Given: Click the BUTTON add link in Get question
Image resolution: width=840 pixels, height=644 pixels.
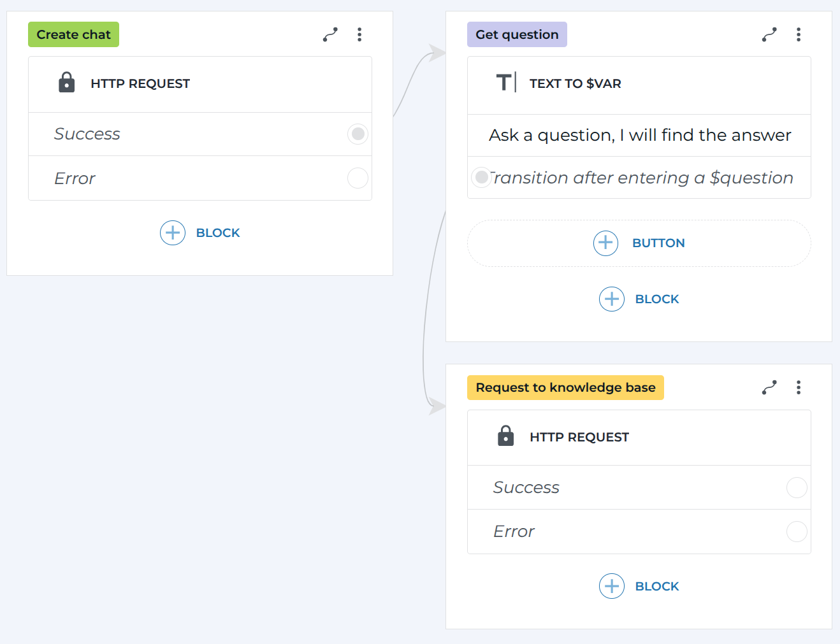Looking at the screenshot, I should tap(658, 243).
